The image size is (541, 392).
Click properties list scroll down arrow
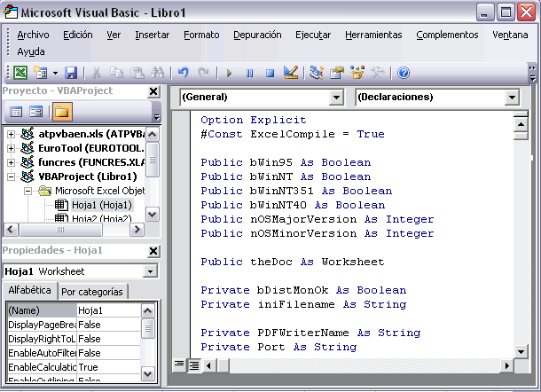coord(148,373)
